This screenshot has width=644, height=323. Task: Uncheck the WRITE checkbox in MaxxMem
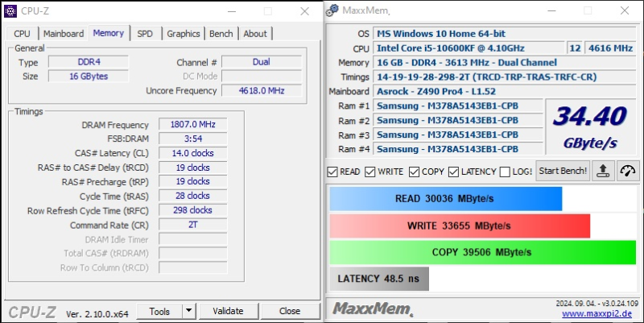[370, 172]
